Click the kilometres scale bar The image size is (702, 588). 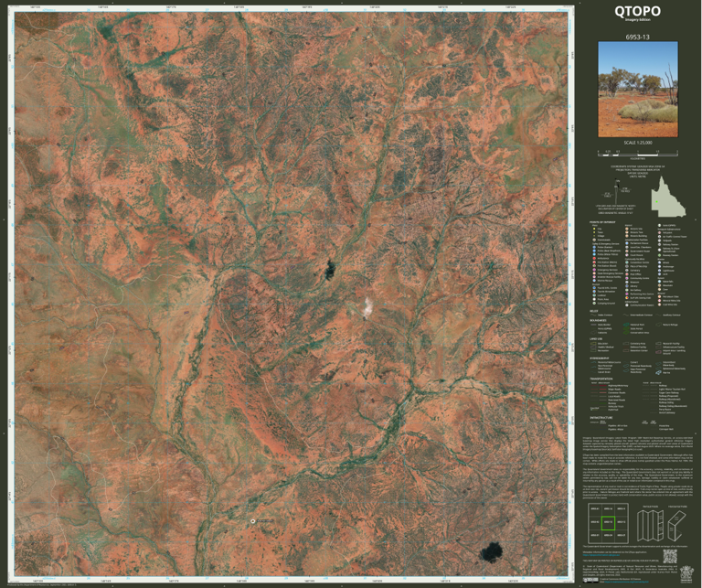coord(638,153)
